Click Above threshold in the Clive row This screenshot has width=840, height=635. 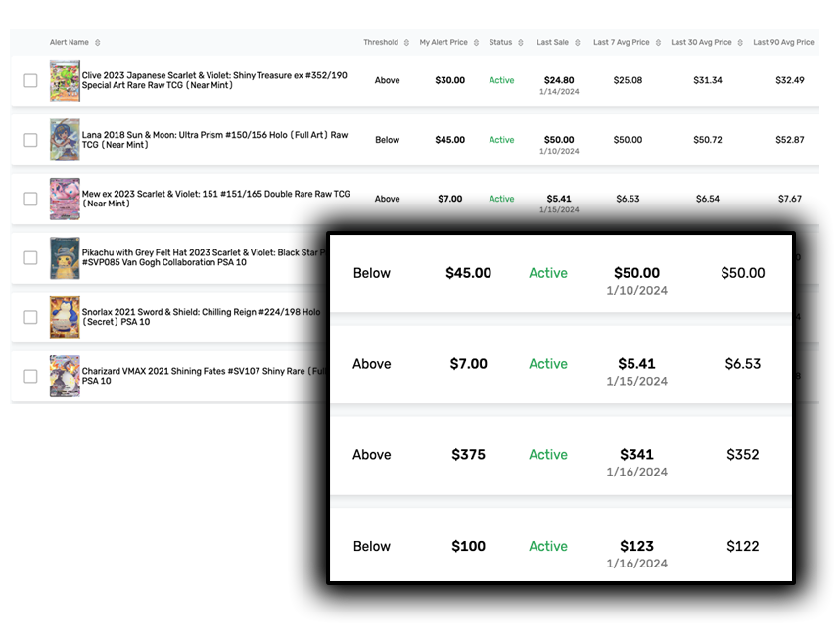click(x=387, y=80)
